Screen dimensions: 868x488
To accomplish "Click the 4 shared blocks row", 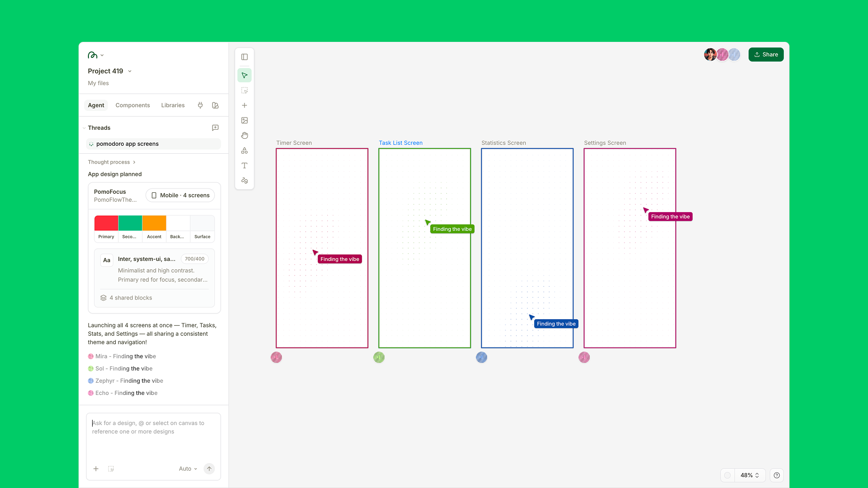I will pos(154,298).
